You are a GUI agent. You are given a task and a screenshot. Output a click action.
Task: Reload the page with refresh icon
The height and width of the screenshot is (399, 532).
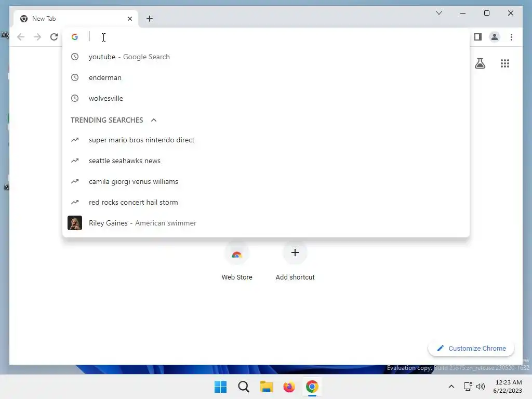(x=54, y=37)
